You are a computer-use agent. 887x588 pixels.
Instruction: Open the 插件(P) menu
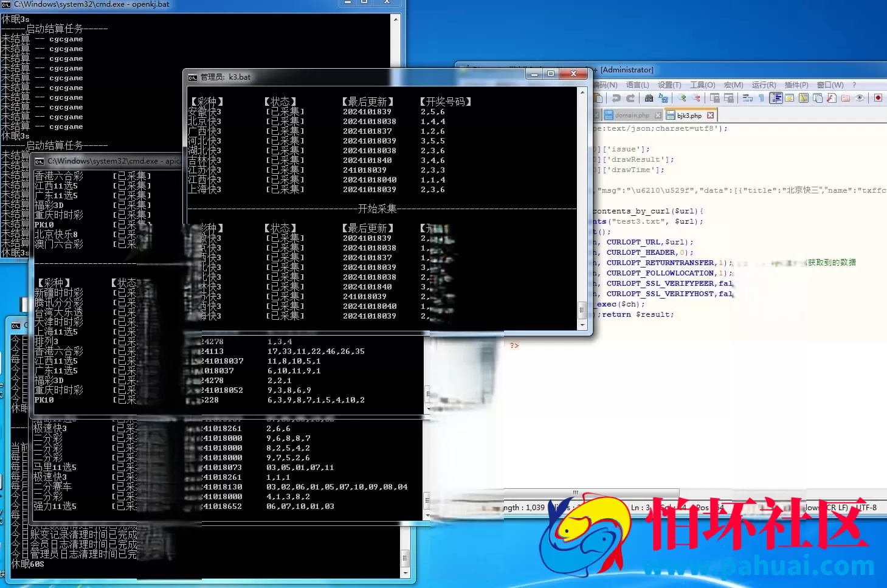(796, 85)
